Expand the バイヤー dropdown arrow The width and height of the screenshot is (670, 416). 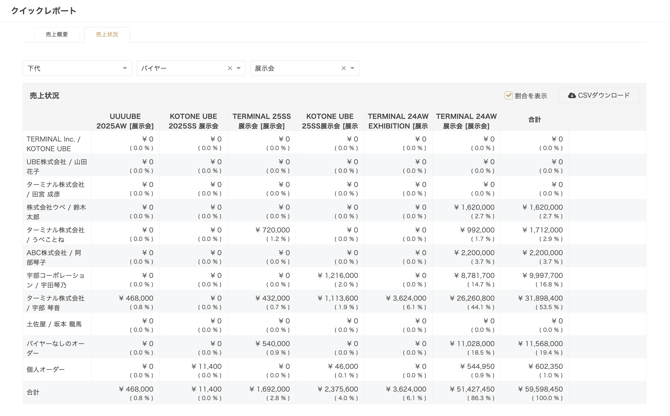coord(239,68)
